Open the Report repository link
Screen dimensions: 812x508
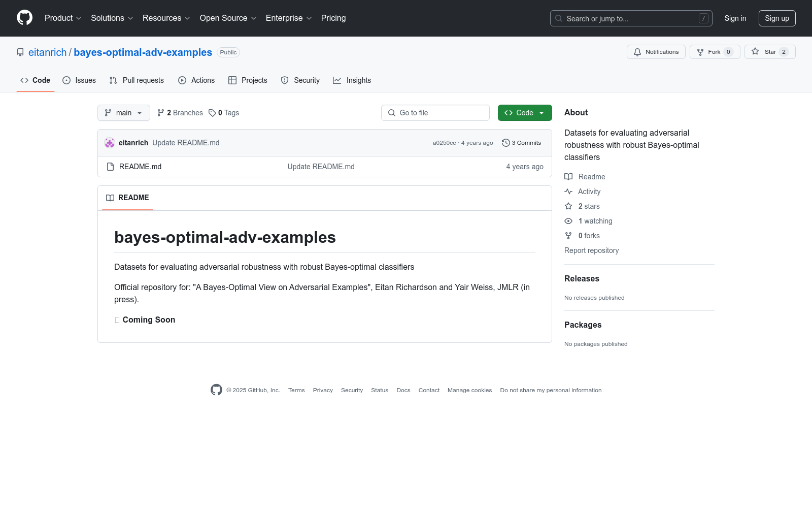591,250
